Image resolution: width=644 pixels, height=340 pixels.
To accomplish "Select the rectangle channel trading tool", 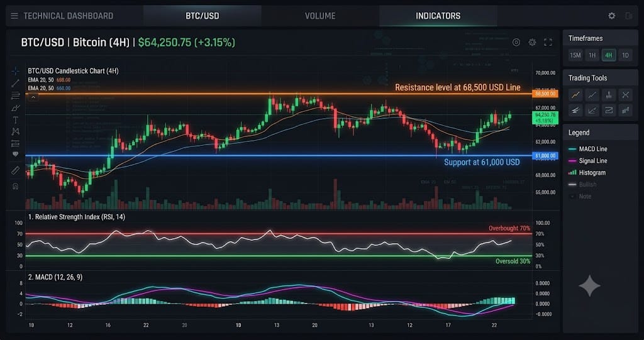I will pyautogui.click(x=609, y=110).
